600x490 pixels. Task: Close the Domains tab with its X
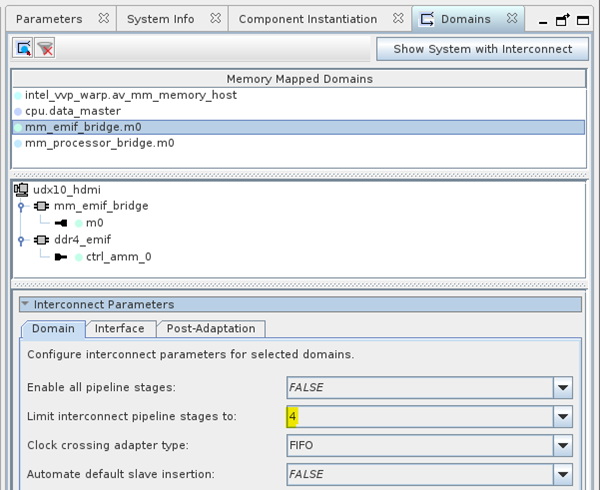tap(512, 19)
